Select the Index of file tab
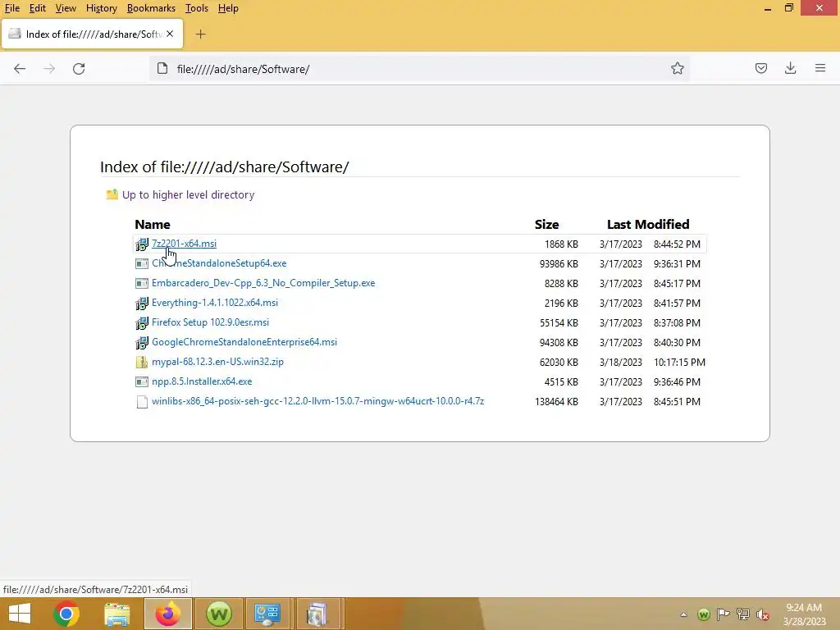Image resolution: width=840 pixels, height=630 pixels. click(92, 34)
